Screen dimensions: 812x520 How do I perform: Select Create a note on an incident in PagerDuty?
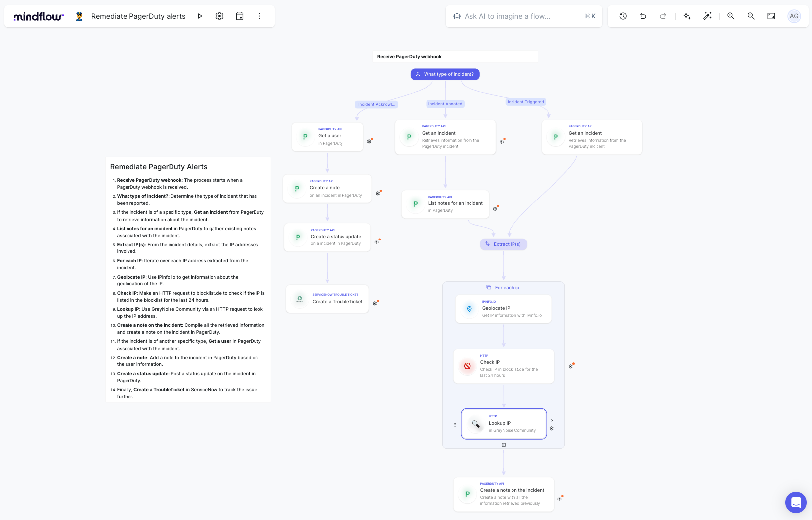[x=327, y=189]
